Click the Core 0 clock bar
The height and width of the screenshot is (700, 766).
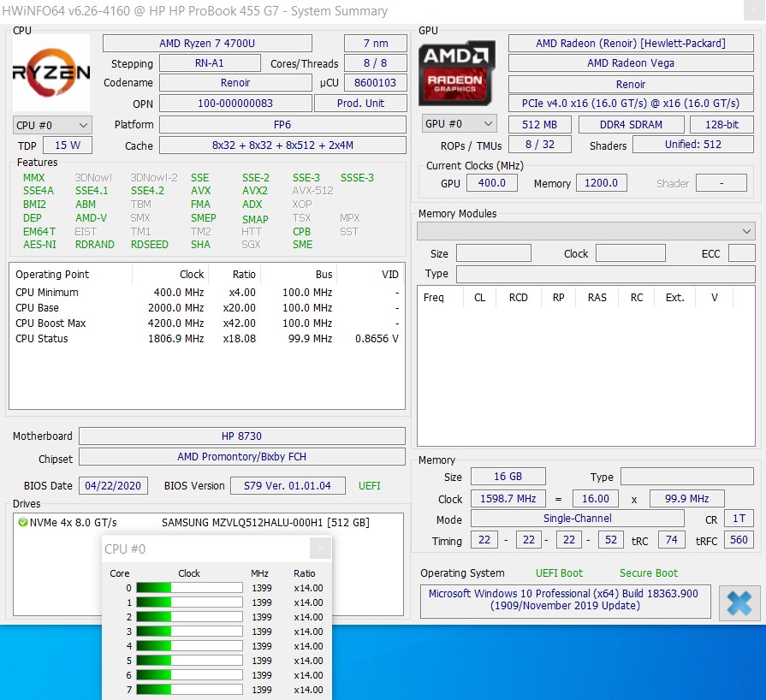[x=189, y=588]
